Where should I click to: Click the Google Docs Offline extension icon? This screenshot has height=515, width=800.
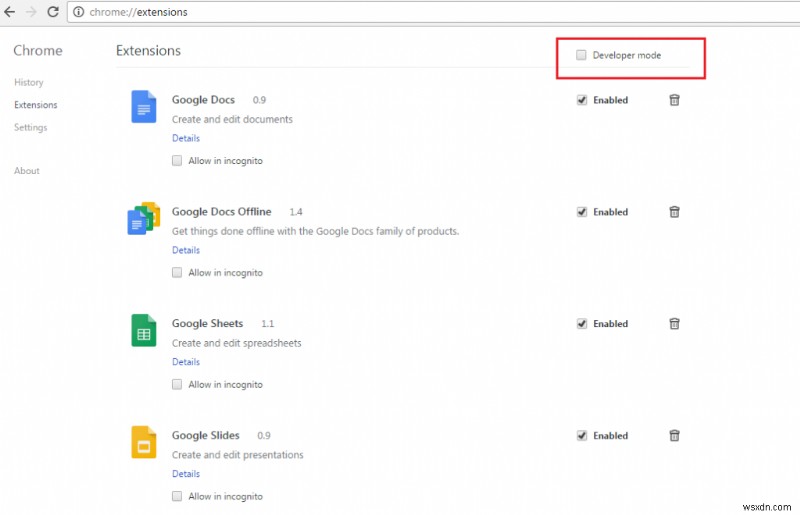[143, 218]
